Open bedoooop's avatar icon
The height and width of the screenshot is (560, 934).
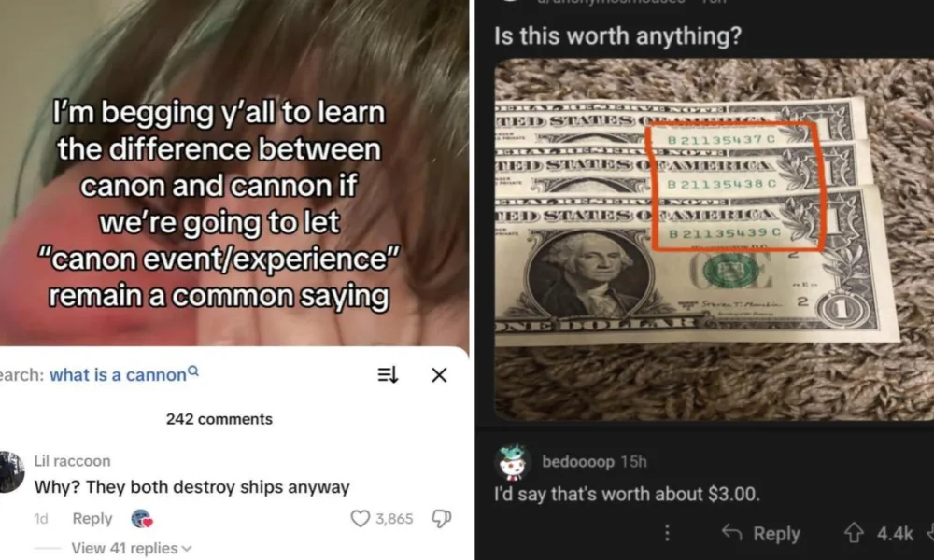point(512,463)
